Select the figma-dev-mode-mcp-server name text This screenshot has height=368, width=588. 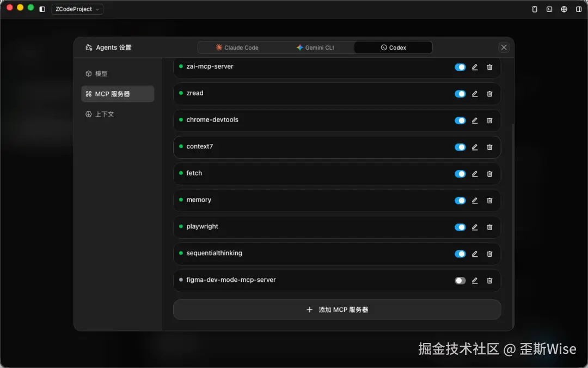click(x=231, y=280)
